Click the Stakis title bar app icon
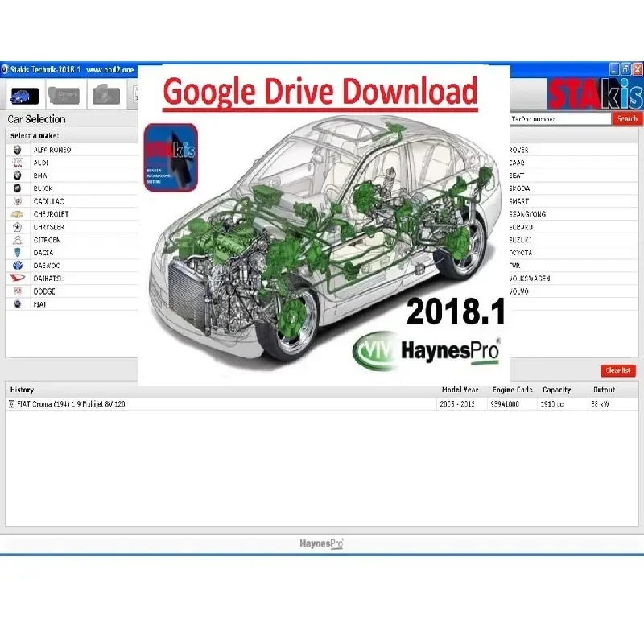 5,69
